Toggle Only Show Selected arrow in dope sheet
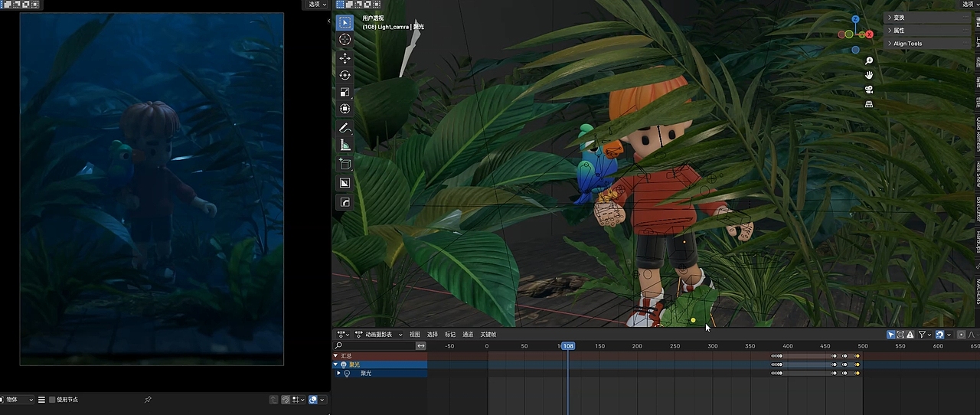Viewport: 980px width, 415px height. point(891,335)
